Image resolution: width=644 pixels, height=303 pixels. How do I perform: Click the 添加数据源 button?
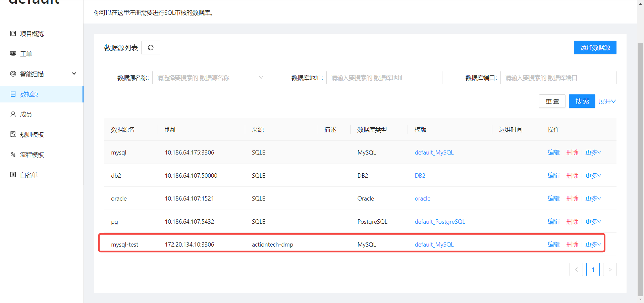coord(595,47)
